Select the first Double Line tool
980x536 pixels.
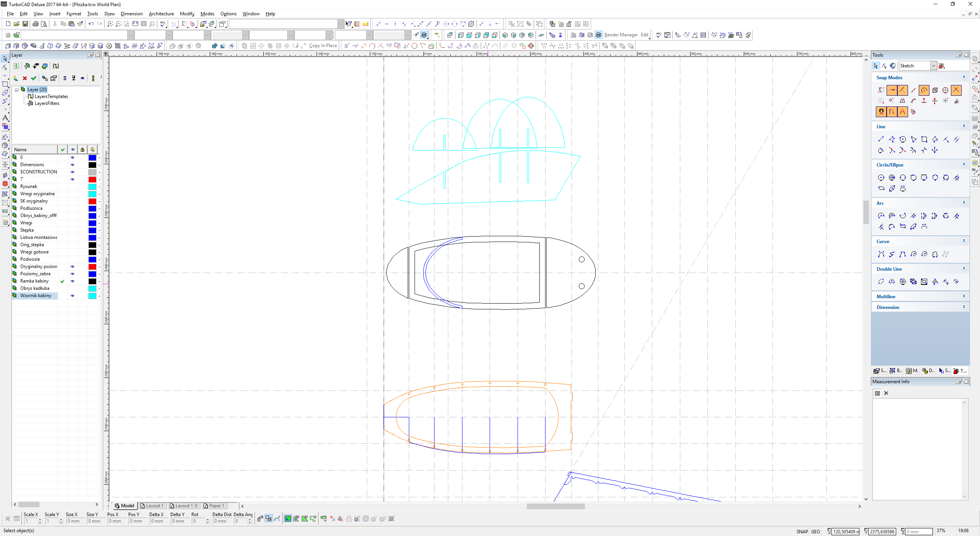tap(881, 282)
